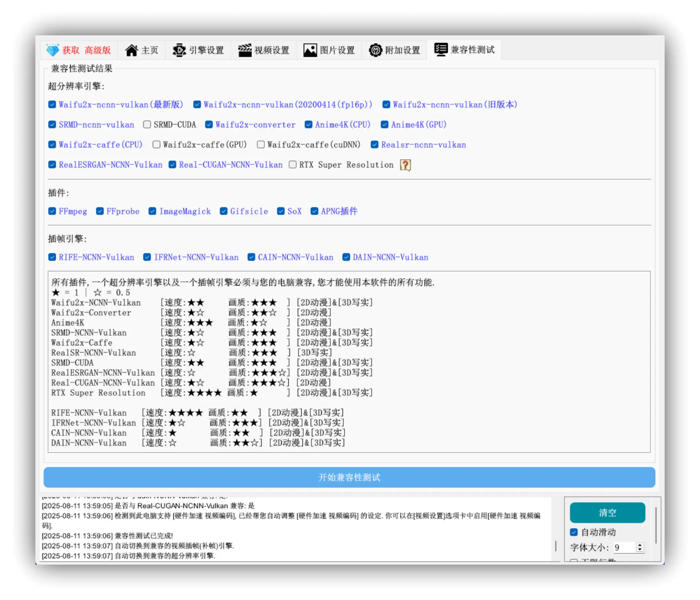Click the 'RTX Super Resolution' rating row

[x=212, y=393]
